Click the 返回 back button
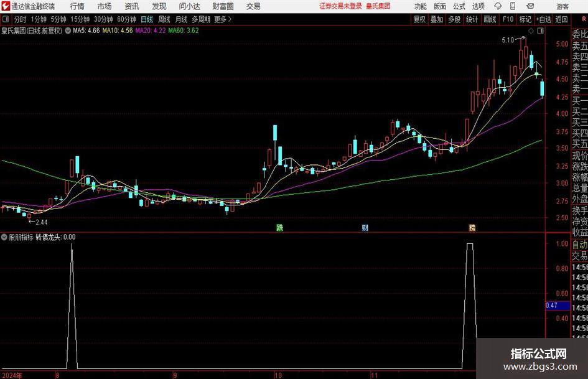Viewport: 588px width, 379px height. 561,19
